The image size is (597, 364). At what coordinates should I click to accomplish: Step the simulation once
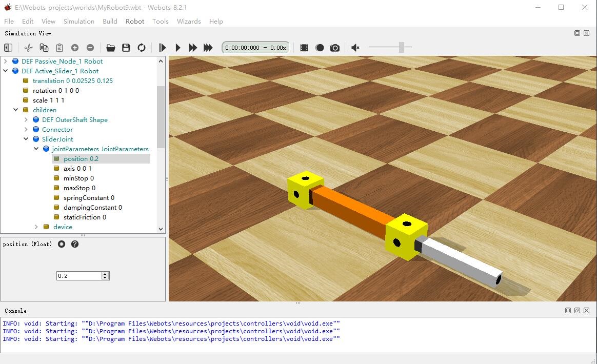click(x=163, y=48)
